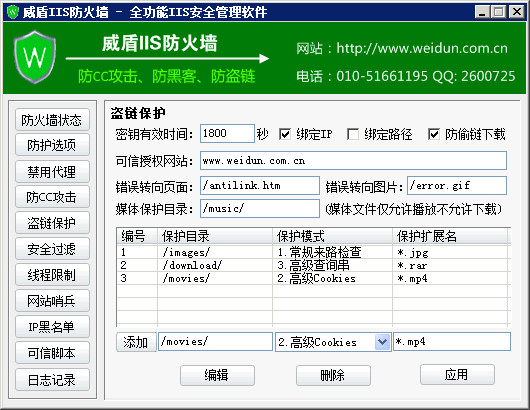This screenshot has height=410, width=530.
Task: Click the *.mp4 extension input field
Action: pyautogui.click(x=452, y=342)
